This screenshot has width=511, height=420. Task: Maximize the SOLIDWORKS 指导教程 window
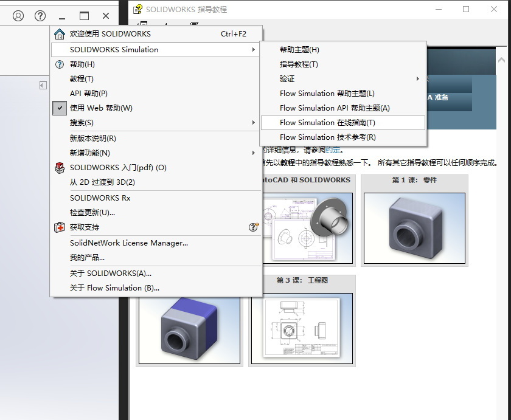coord(466,9)
